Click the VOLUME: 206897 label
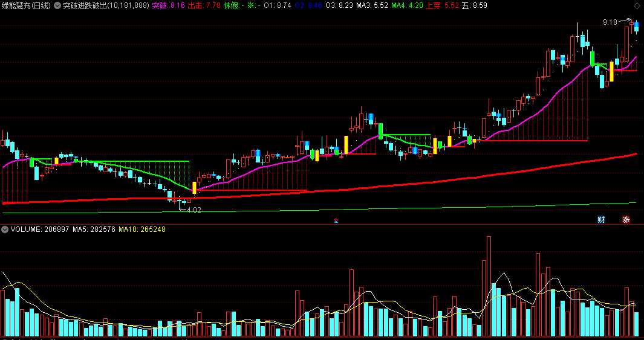 point(40,229)
